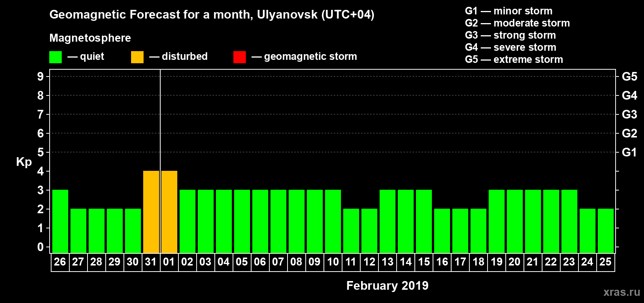The width and height of the screenshot is (644, 303).
Task: Click the date label 16
Action: [442, 262]
